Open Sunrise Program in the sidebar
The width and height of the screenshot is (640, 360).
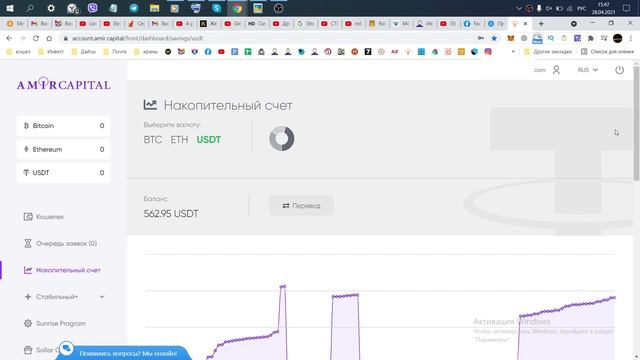(x=61, y=323)
